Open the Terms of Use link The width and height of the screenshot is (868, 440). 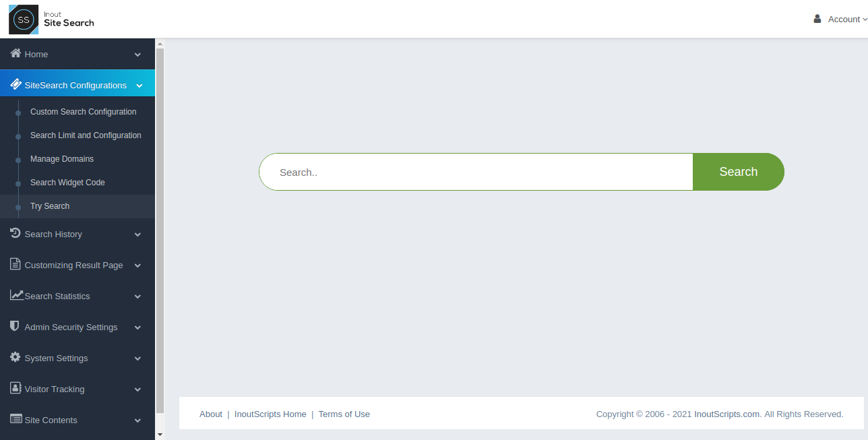344,414
